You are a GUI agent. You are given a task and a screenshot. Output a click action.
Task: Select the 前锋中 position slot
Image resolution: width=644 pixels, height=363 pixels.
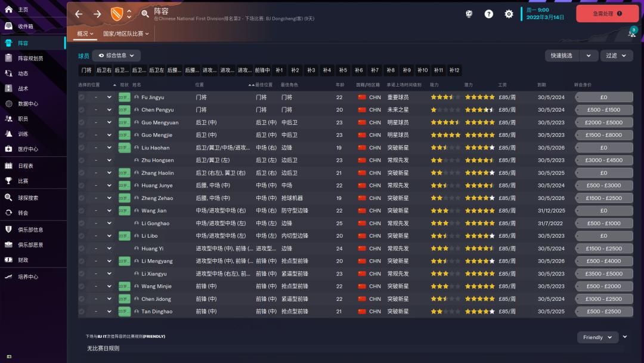[262, 70]
